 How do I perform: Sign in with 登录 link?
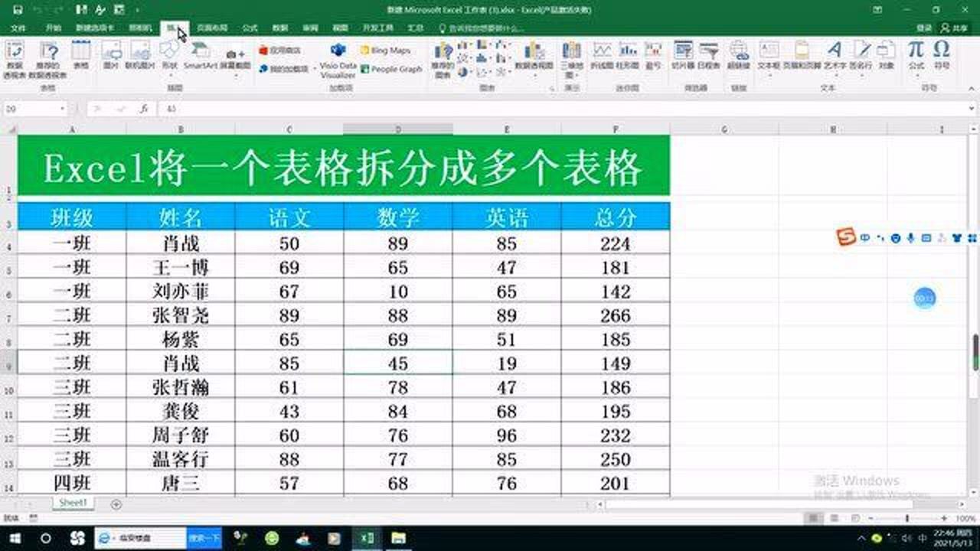[x=924, y=28]
